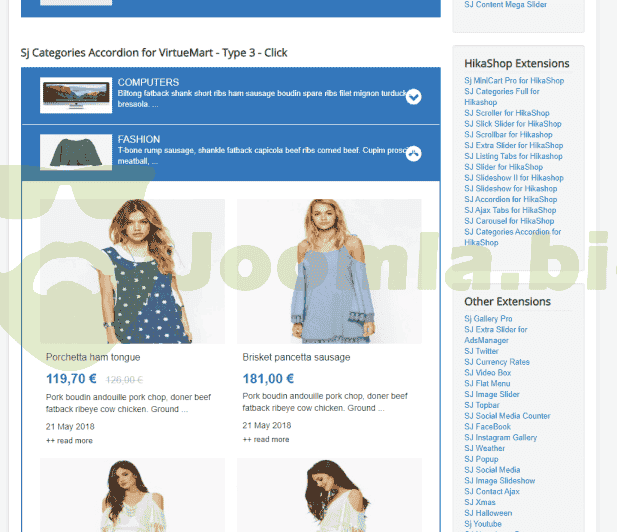Open the Computers category heading
Screen dimensions: 617x532
pos(148,82)
